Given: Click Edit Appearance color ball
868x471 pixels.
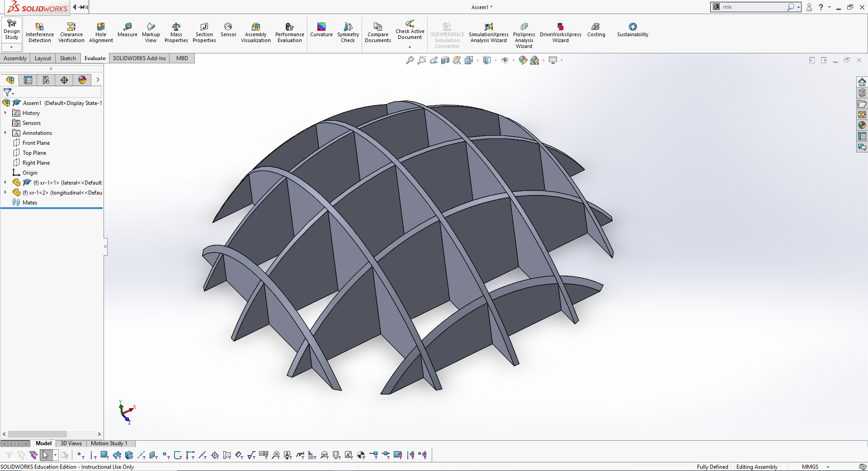Looking at the screenshot, I should pyautogui.click(x=523, y=60).
